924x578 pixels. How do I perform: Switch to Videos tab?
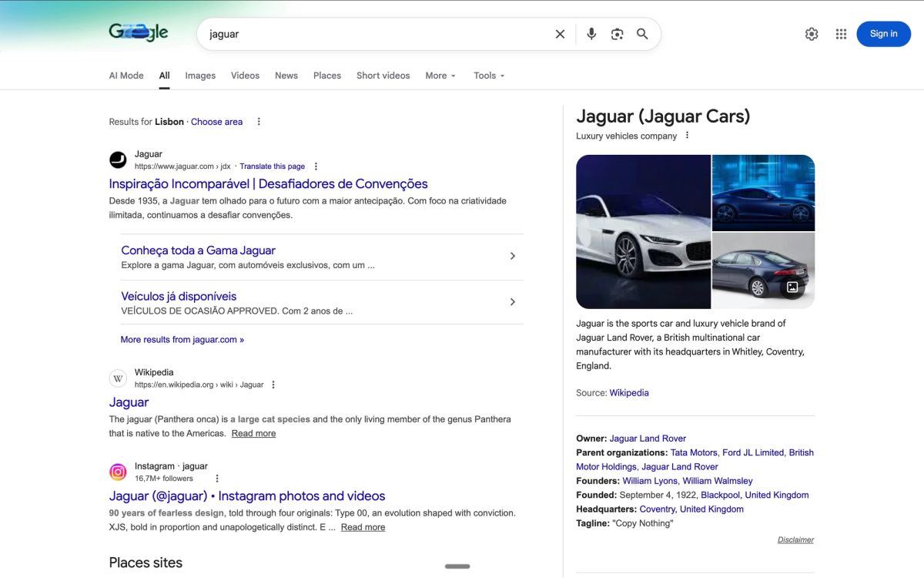coord(245,76)
